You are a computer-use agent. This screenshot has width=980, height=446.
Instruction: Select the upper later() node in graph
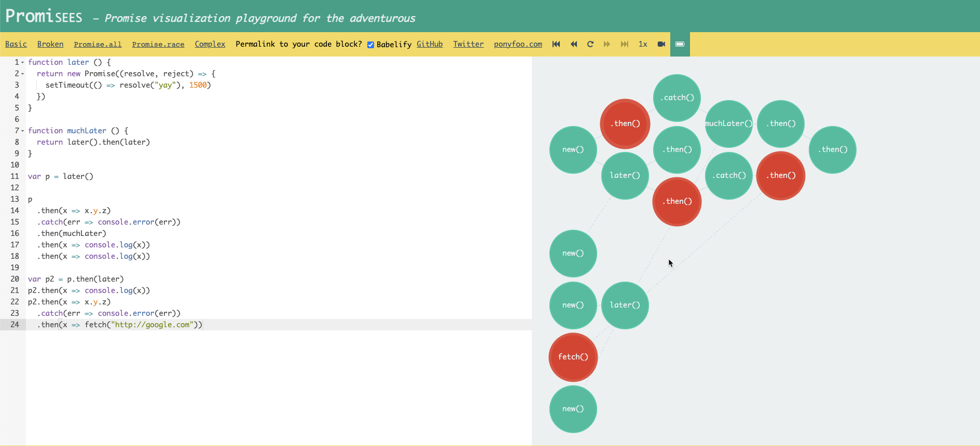(625, 176)
